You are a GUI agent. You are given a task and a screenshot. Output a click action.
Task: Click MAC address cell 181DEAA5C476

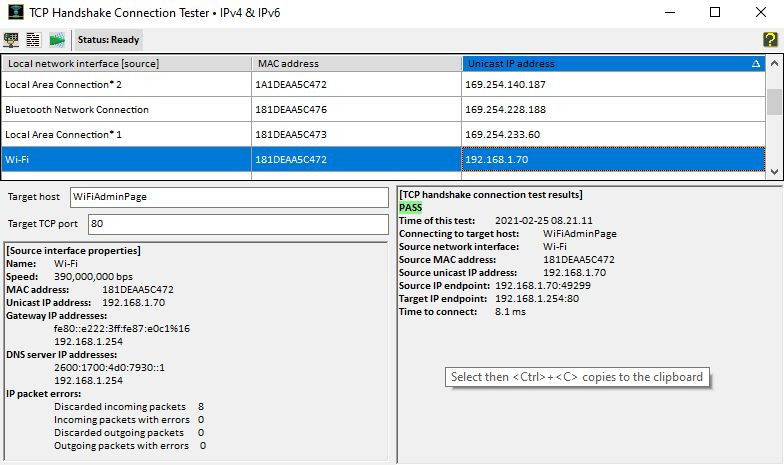(x=356, y=110)
